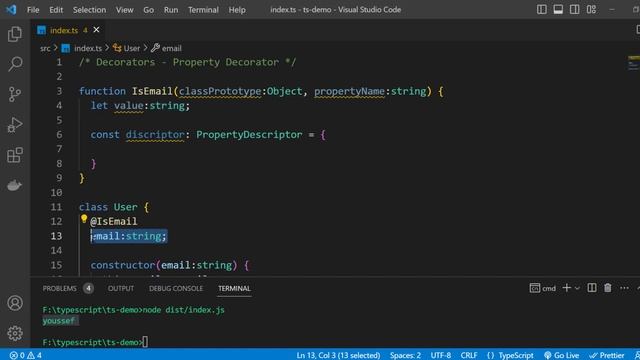The image size is (640, 360).
Task: Toggle secondary side bar layout button
Action: click(574, 9)
